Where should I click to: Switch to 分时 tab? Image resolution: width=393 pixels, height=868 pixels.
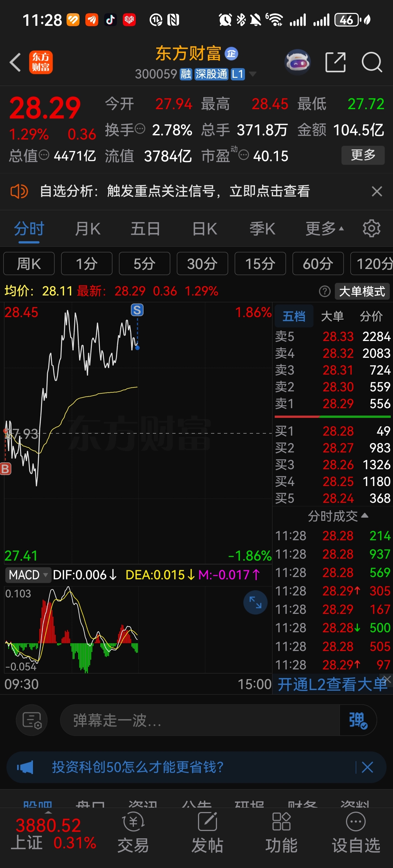pos(29,229)
